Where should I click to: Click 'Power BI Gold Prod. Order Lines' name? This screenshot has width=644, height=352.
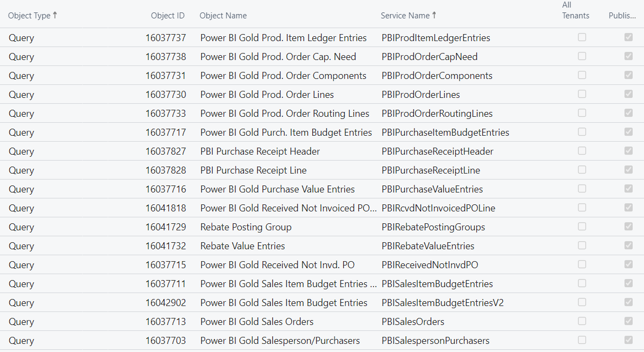[267, 95]
